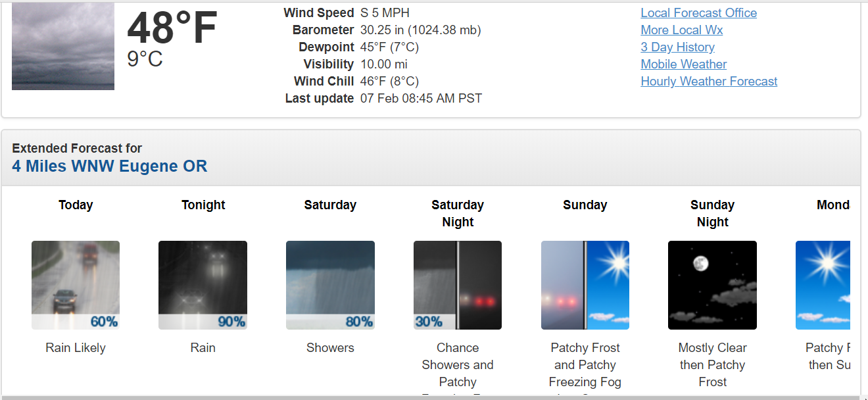Click the Mostly Clear then Patchy Frost text
868x400 pixels.
(712, 364)
